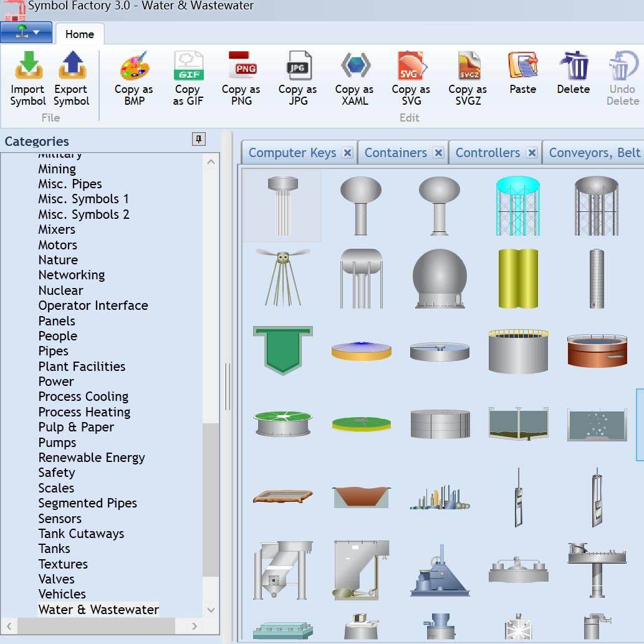Viewport: 644px width, 644px height.
Task: Click the Export Symbol icon
Action: [x=72, y=65]
